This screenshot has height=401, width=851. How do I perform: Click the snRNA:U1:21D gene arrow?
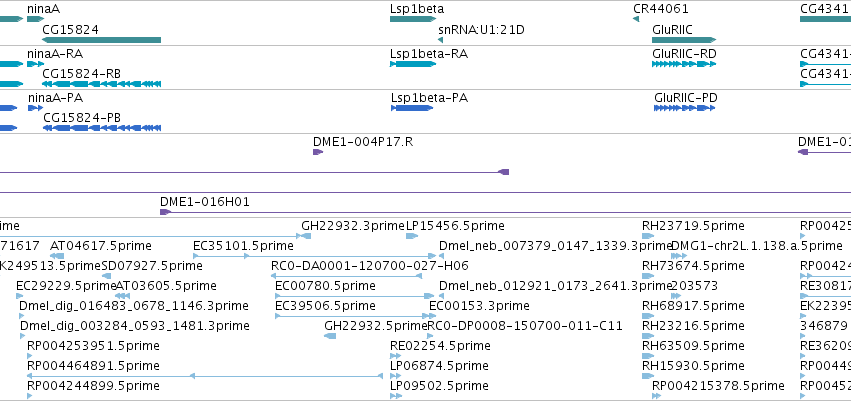click(x=440, y=40)
